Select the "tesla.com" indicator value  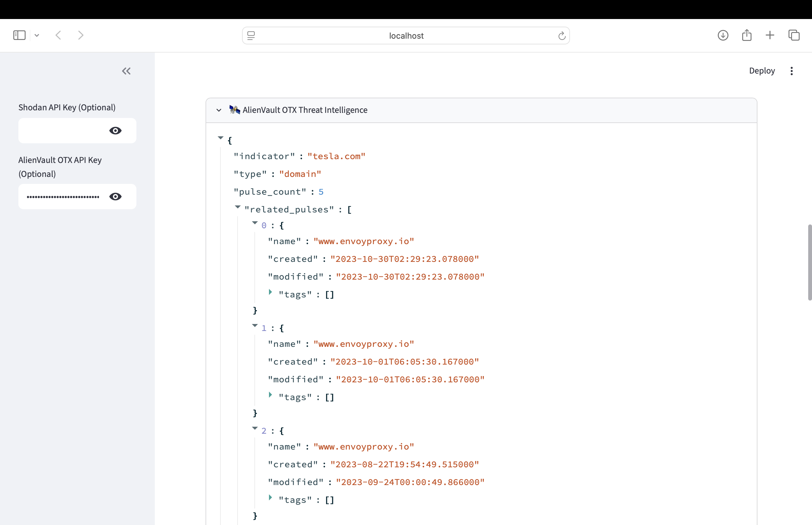click(x=336, y=156)
